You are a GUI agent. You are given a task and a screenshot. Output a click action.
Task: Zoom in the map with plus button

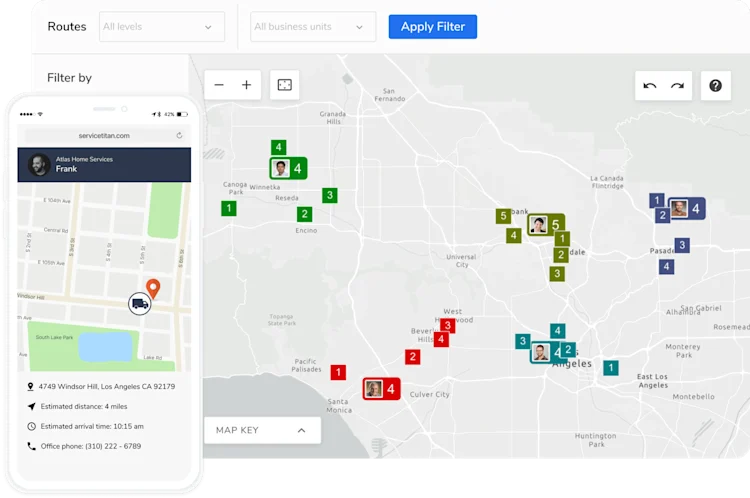(x=246, y=85)
